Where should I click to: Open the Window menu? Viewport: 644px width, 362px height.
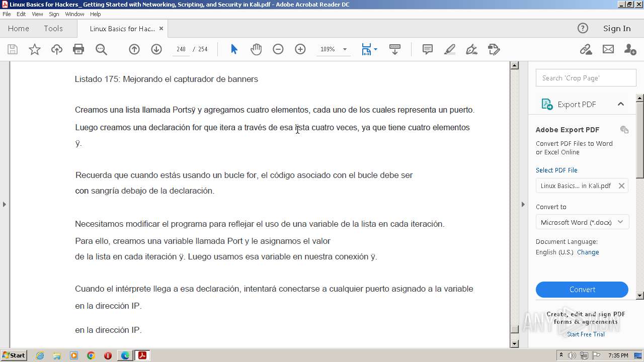(x=74, y=14)
